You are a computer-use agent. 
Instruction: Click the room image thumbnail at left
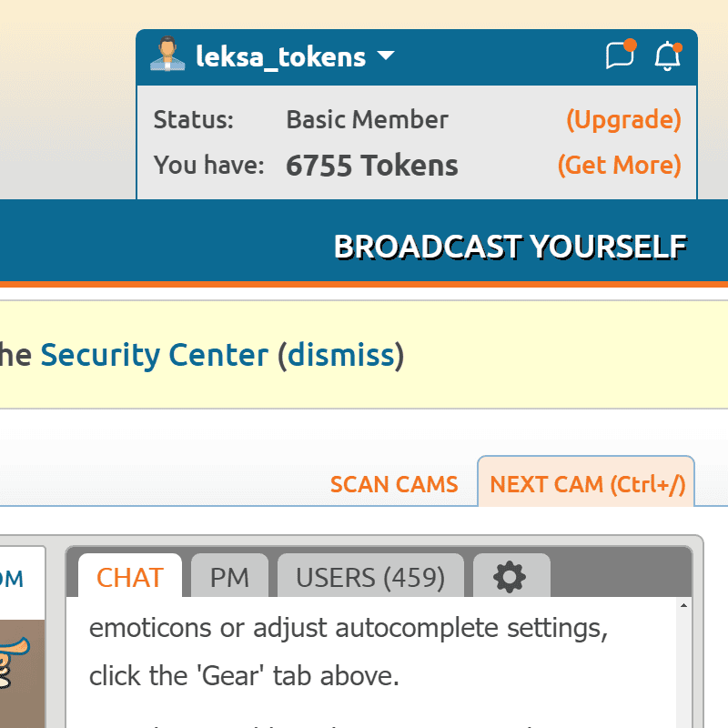pos(22,673)
